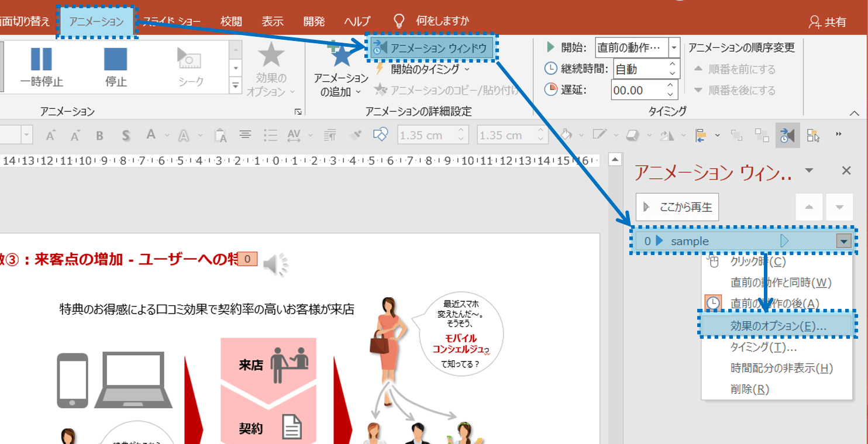The image size is (868, 444).
Task: Click the selection pane icon in toolbar
Action: pos(813,136)
